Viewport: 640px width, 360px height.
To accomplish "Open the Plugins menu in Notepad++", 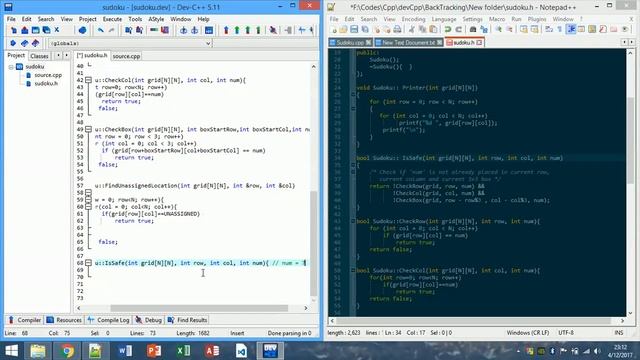I will coord(537,19).
